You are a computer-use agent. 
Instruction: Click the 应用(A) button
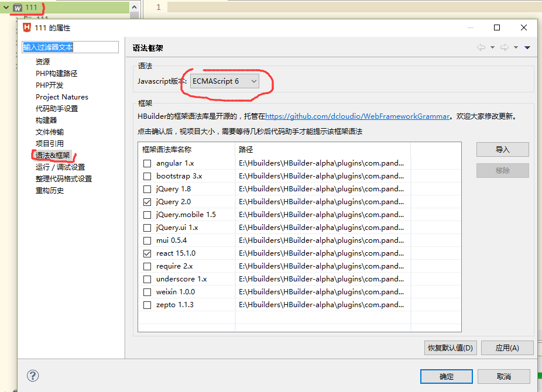click(507, 348)
